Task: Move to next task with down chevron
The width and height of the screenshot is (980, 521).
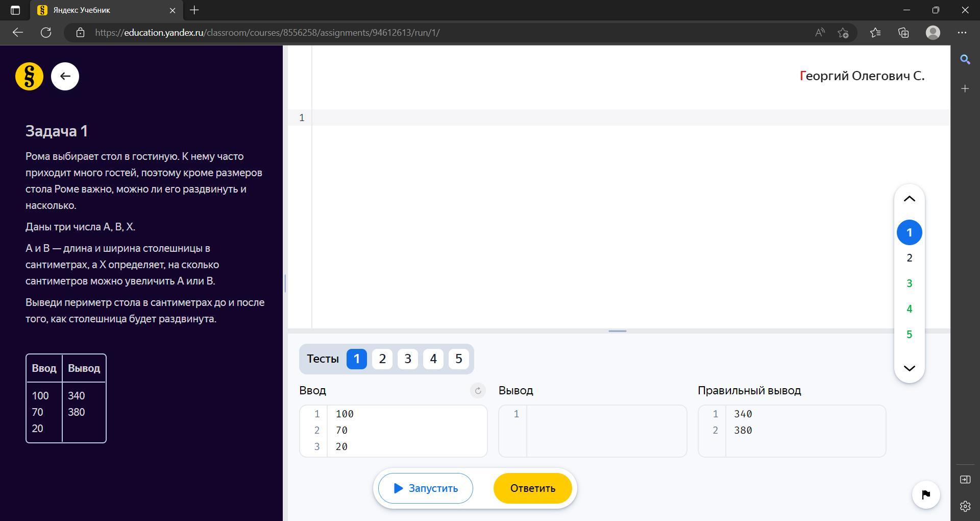Action: pos(909,368)
